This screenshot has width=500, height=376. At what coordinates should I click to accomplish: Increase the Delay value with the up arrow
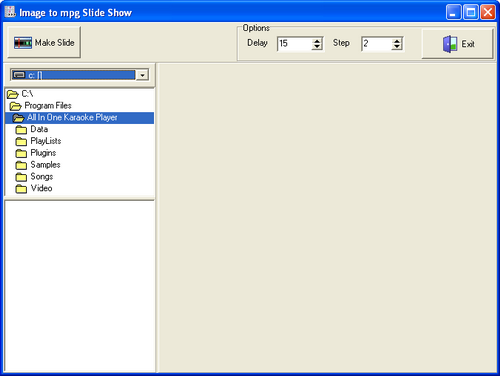coord(317,41)
